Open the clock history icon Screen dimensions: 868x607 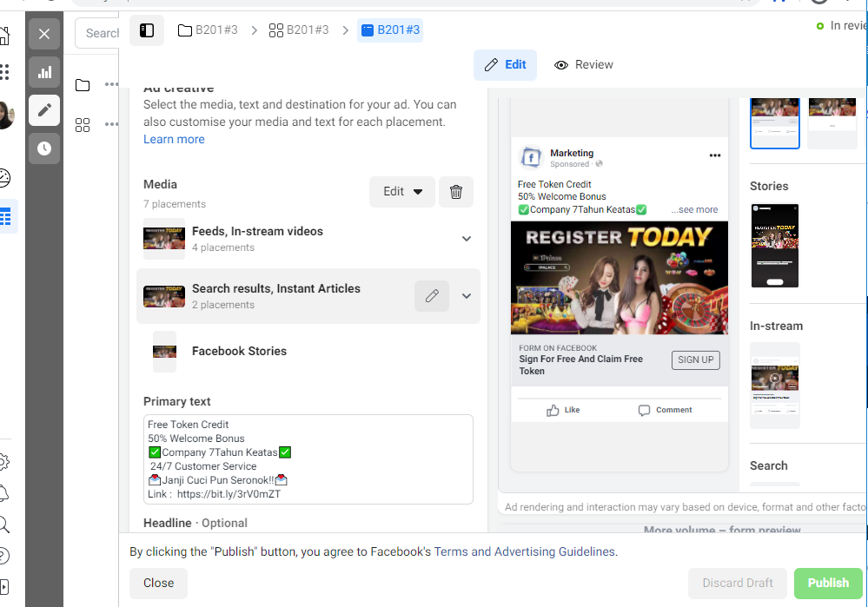pyautogui.click(x=44, y=148)
